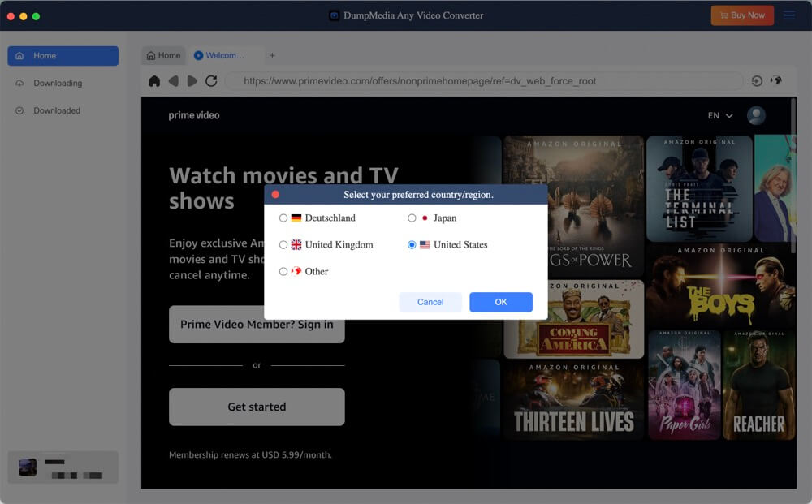Screen dimensions: 812x504
Task: Click the page vertical scrollbar
Action: [x=793, y=176]
